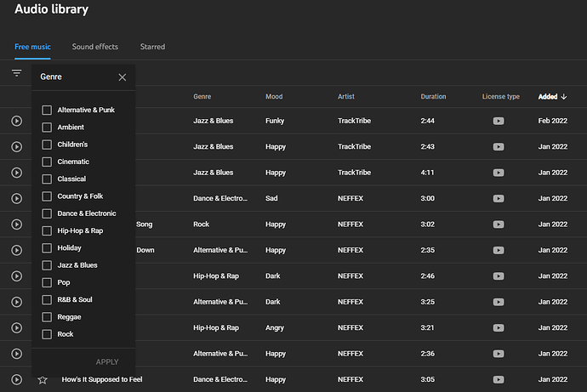Play the Jazz & Blues Funky track
This screenshot has width=587, height=392.
16,121
